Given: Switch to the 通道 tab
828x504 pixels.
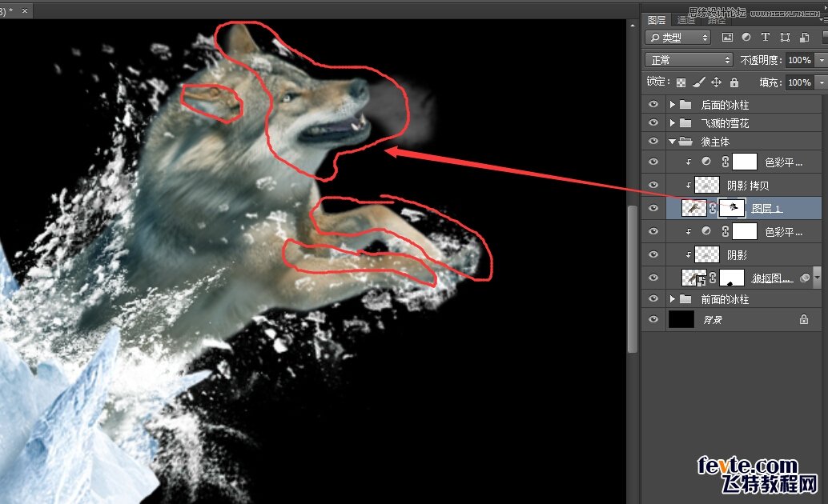Looking at the screenshot, I should [x=686, y=20].
